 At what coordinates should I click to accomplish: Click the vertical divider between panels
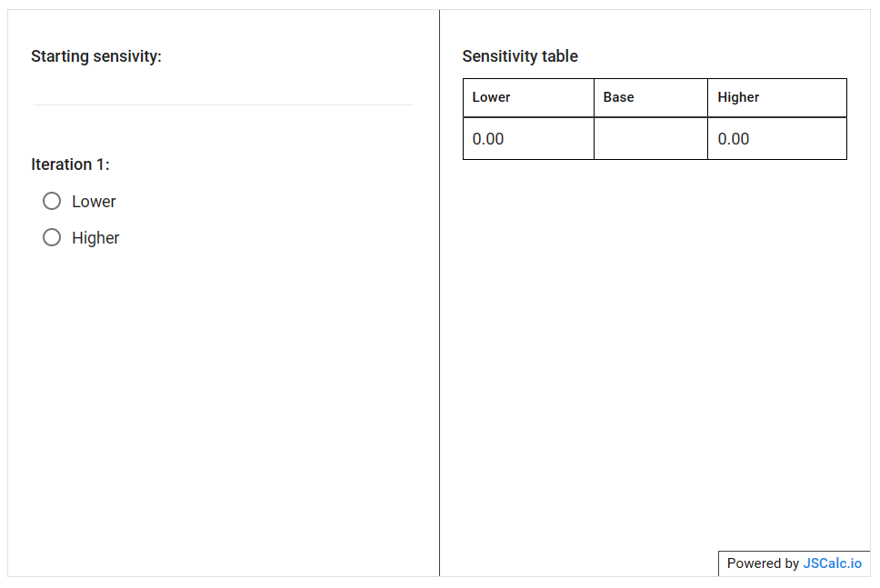(x=439, y=293)
